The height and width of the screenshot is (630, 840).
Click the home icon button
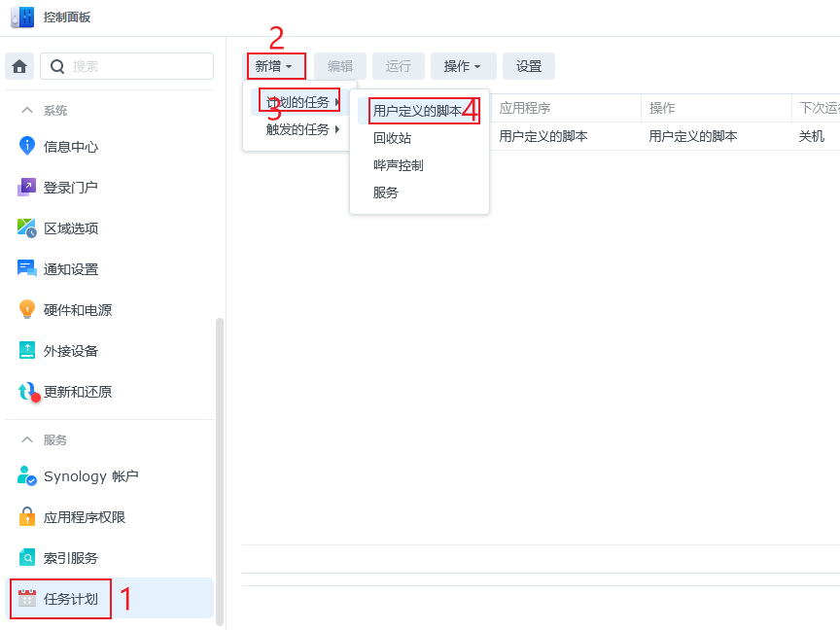[19, 66]
